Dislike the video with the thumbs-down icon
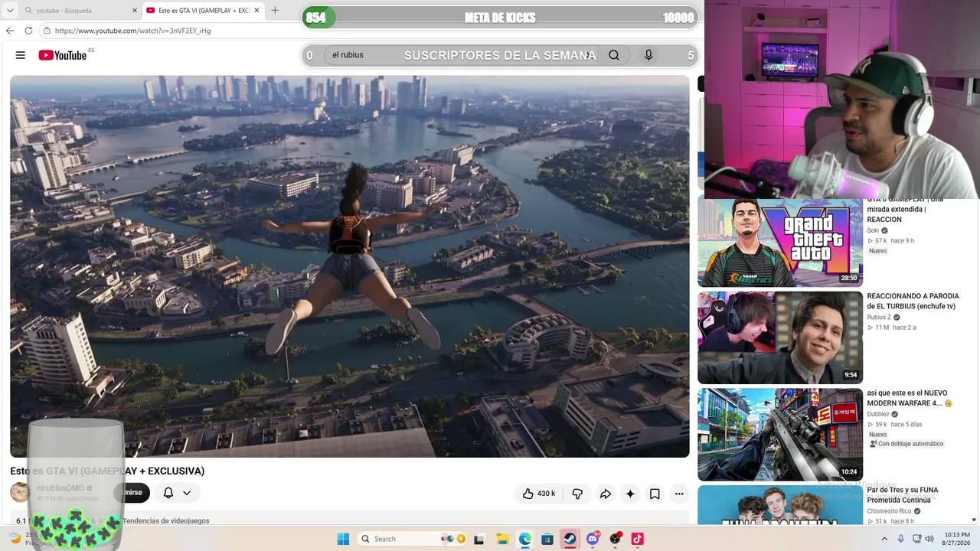The width and height of the screenshot is (980, 551). tap(577, 494)
